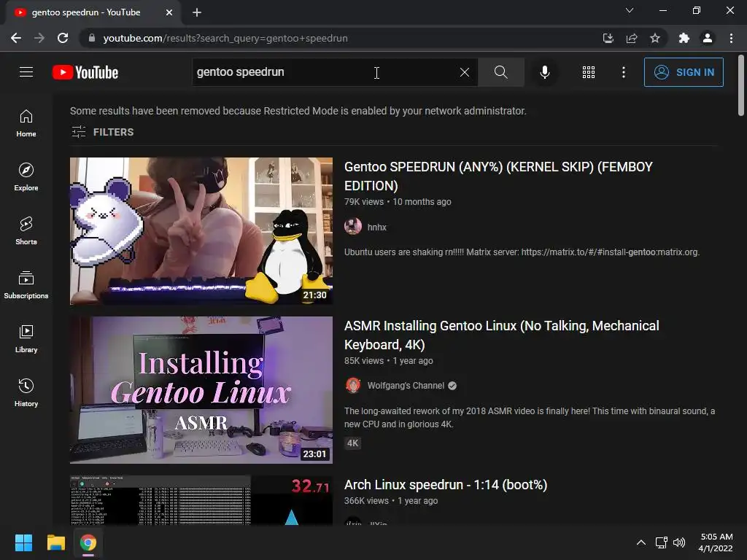The height and width of the screenshot is (560, 747).
Task: Open the ASMR Installing Gentoo Linux thumbnail
Action: point(201,390)
